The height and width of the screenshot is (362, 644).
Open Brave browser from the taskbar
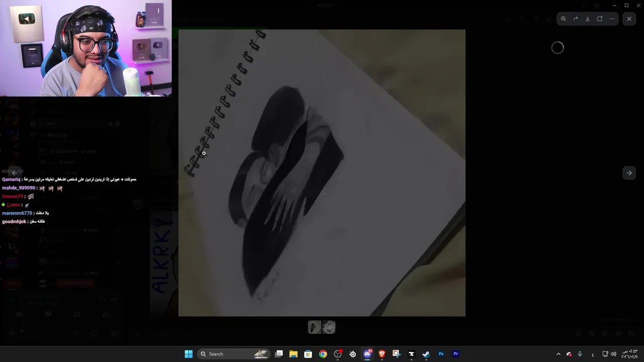coord(382,354)
